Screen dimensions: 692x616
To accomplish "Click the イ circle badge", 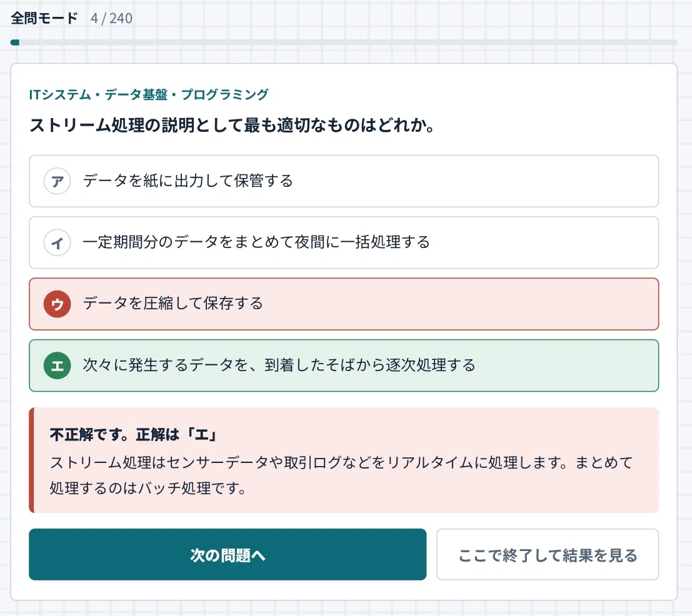I will pyautogui.click(x=57, y=242).
